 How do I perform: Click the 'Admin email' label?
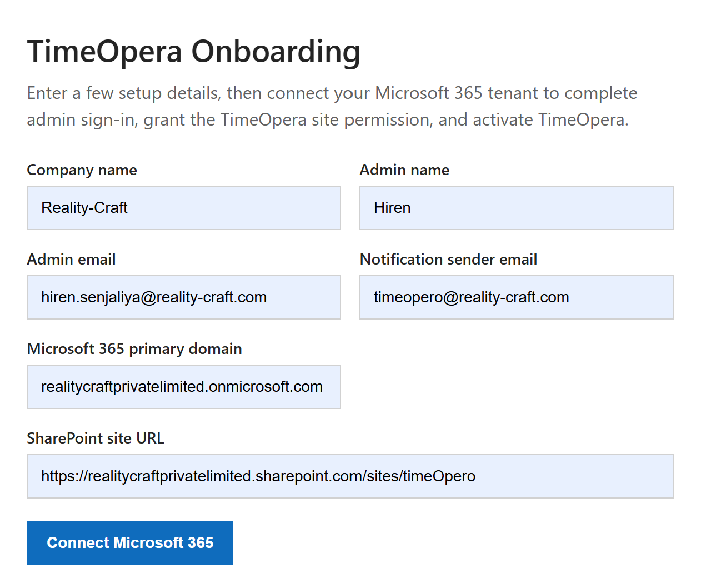(x=71, y=260)
